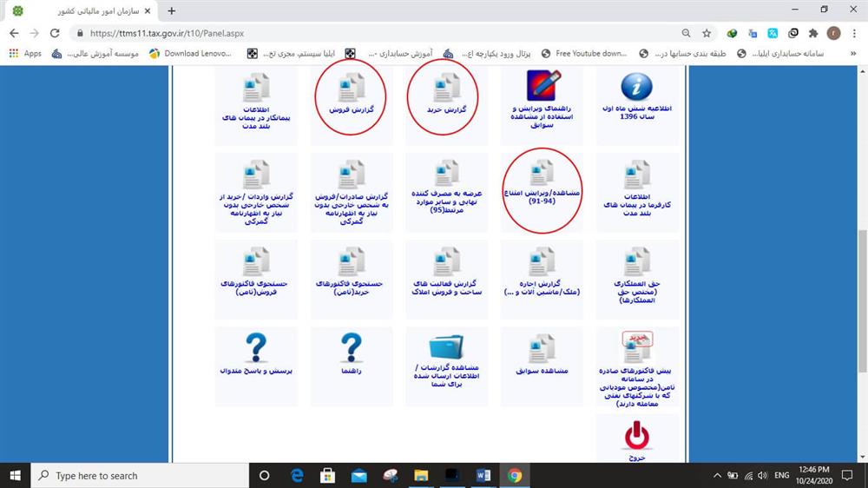The image size is (868, 488).
Task: Click the pencil icon for the editing guide
Action: point(542,87)
